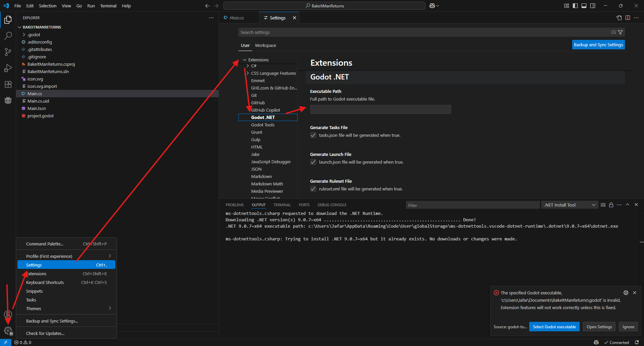Open the Search view in activity bar
The height and width of the screenshot is (346, 644).
8,36
